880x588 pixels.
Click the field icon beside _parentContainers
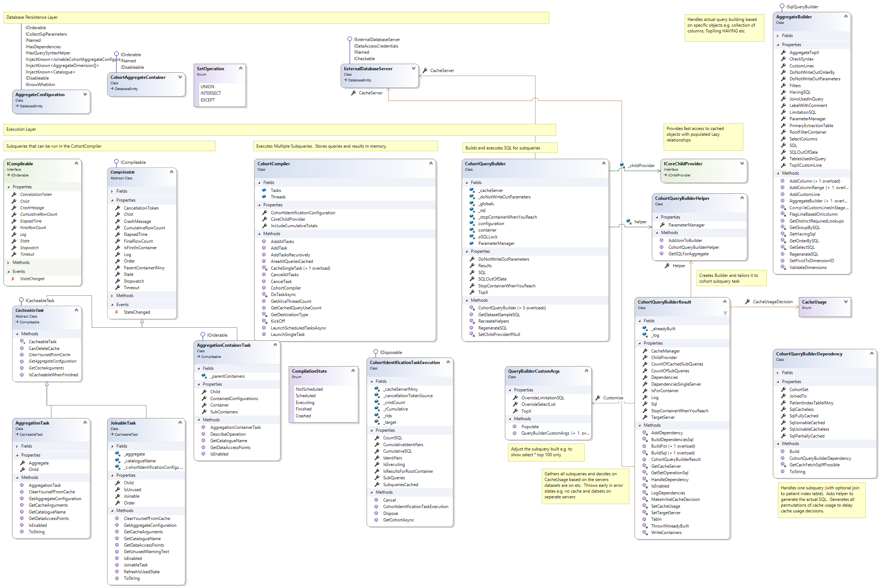click(204, 376)
